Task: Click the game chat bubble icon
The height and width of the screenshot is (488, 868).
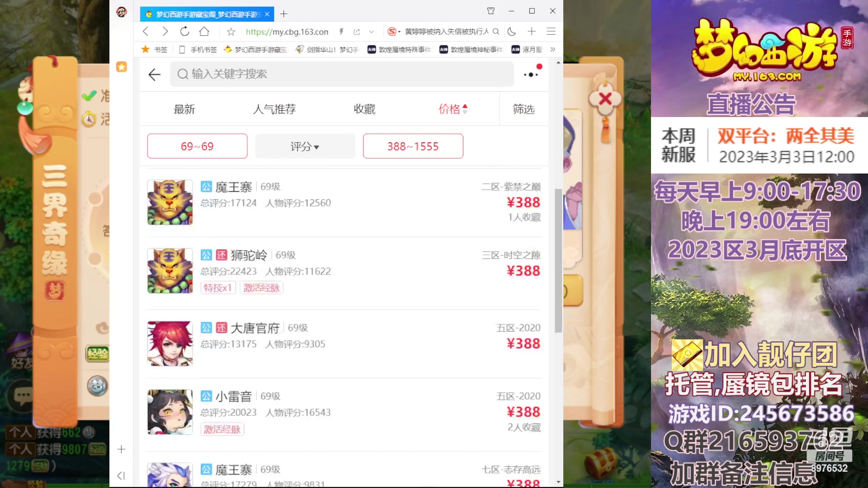Action: 23,396
